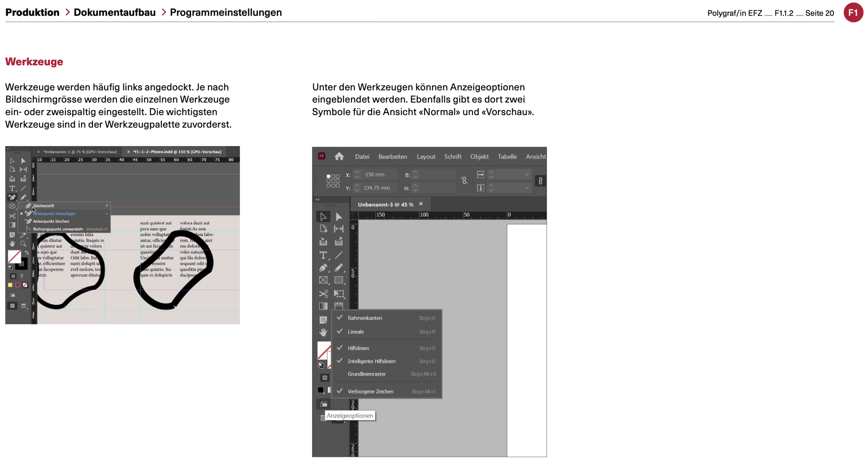Collapse toolbar with double-chevron arrows
The height and width of the screenshot is (469, 868).
click(318, 200)
